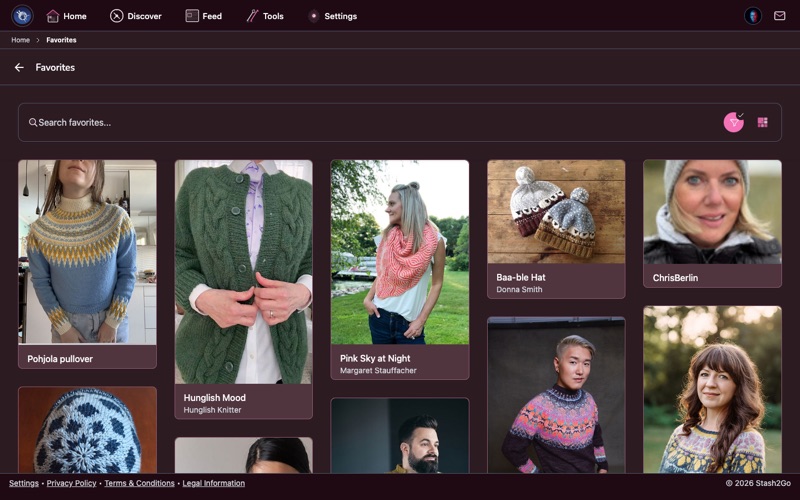Click the Pohjola pullover title
Screen dimensions: 800x500
[x=60, y=359]
